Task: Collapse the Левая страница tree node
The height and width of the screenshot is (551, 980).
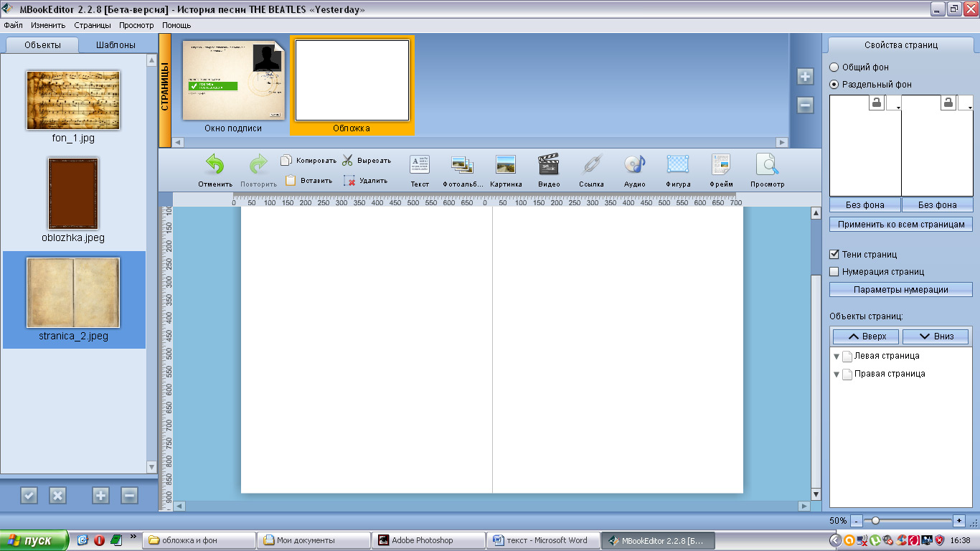Action: pyautogui.click(x=837, y=357)
